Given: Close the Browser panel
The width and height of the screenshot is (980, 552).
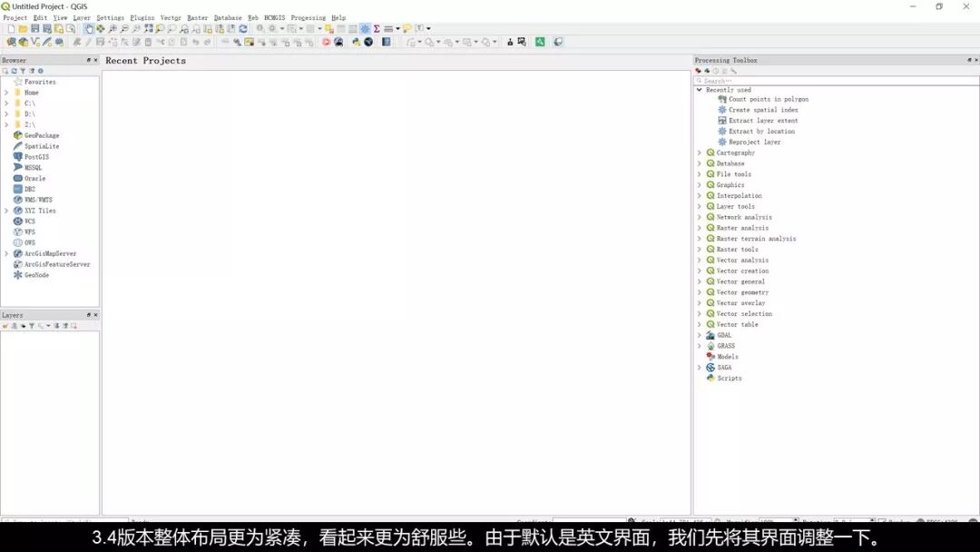Looking at the screenshot, I should point(95,60).
